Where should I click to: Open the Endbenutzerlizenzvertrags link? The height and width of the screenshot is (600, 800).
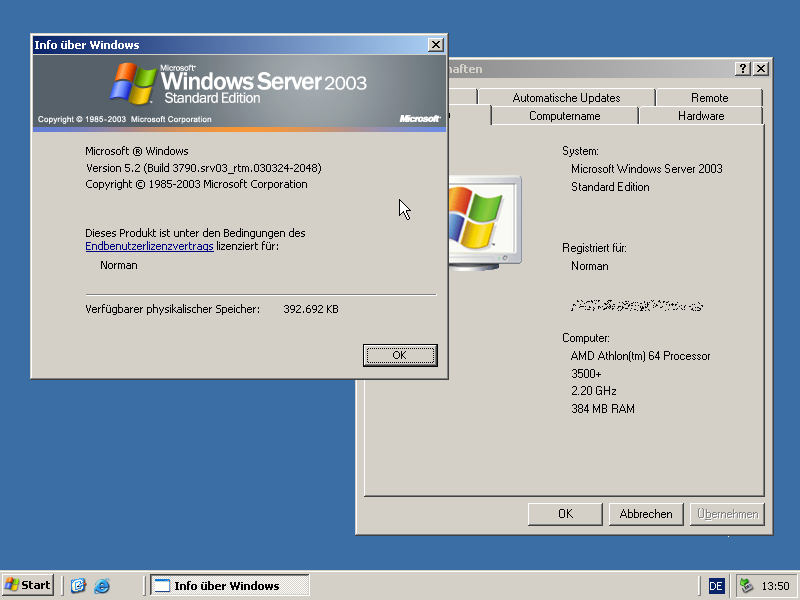point(149,246)
